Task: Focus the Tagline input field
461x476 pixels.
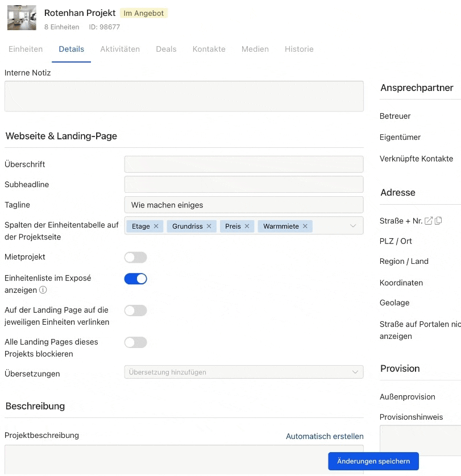Action: 243,205
